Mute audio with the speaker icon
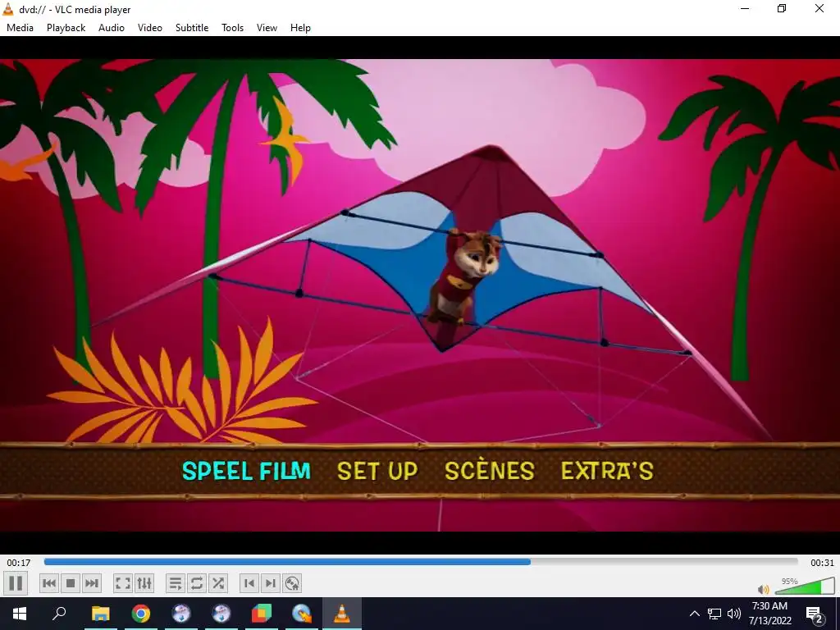The width and height of the screenshot is (840, 630). [x=764, y=589]
